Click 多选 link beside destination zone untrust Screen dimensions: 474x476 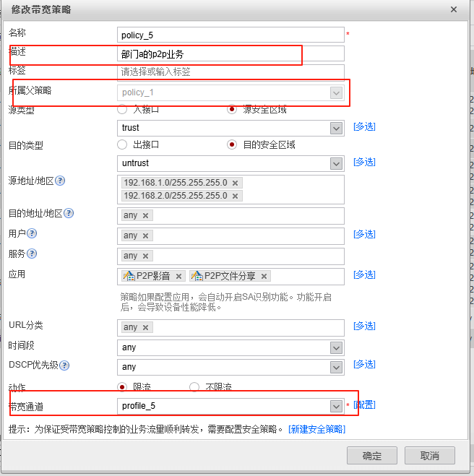click(364, 162)
